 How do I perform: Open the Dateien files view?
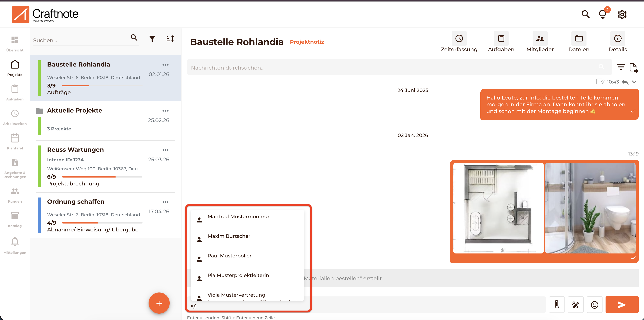(579, 42)
